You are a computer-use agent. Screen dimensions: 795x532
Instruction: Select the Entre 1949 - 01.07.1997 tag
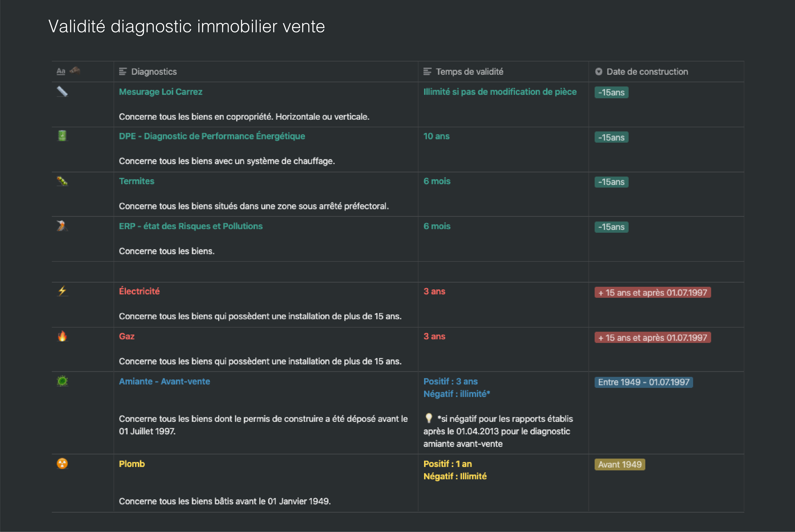tap(644, 382)
